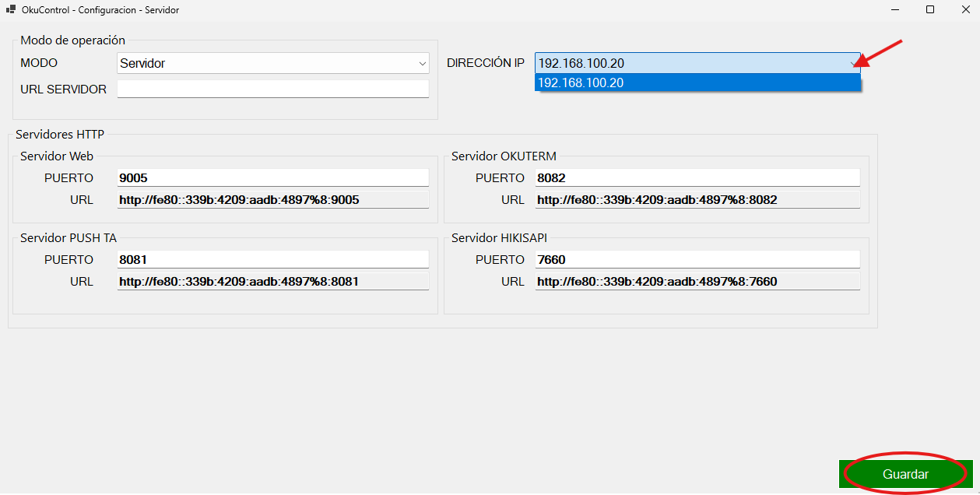
Task: Click the Servidor OKUTERM URL field
Action: [697, 200]
